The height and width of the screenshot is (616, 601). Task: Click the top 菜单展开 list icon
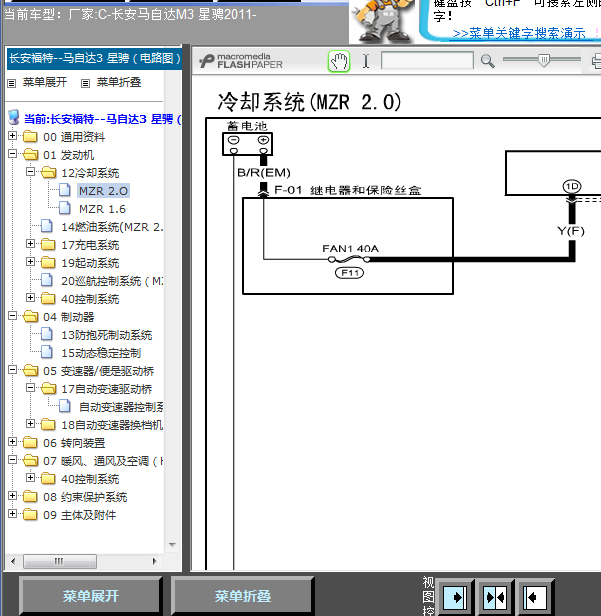[x=12, y=83]
